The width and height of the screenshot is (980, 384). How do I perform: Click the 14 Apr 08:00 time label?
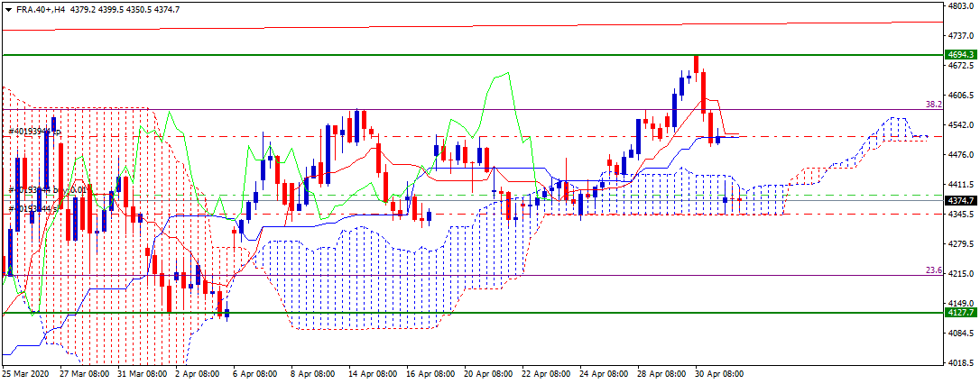pyautogui.click(x=372, y=375)
